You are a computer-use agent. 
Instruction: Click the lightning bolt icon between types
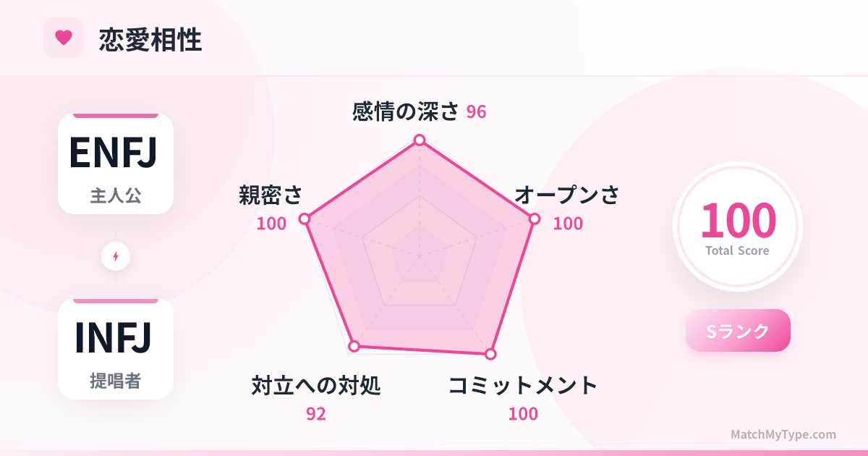click(x=116, y=256)
